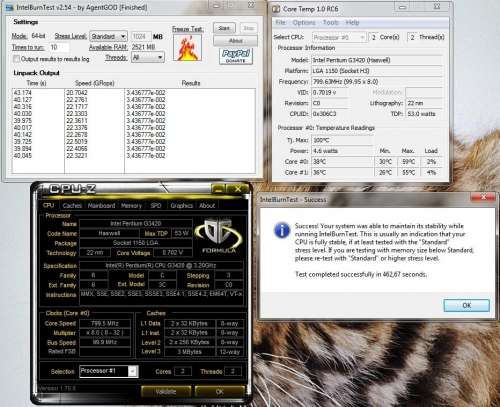
Task: Click the flame Freeze Test icon
Action: (x=187, y=48)
